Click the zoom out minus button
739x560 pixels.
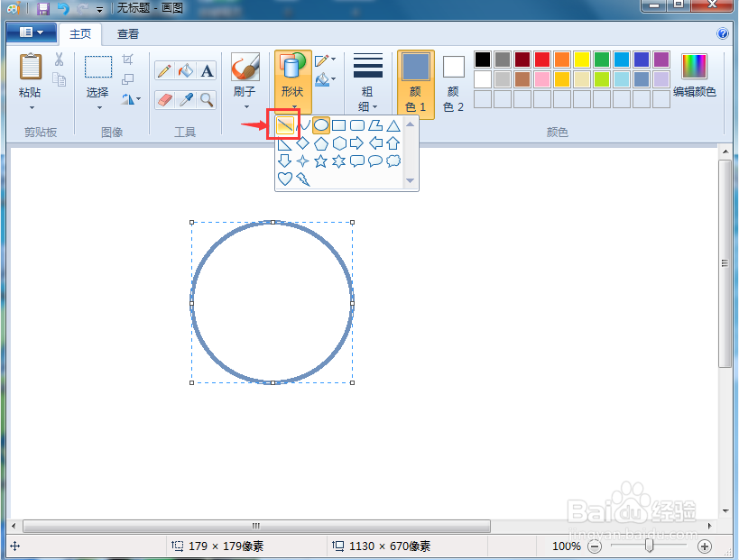tap(595, 546)
